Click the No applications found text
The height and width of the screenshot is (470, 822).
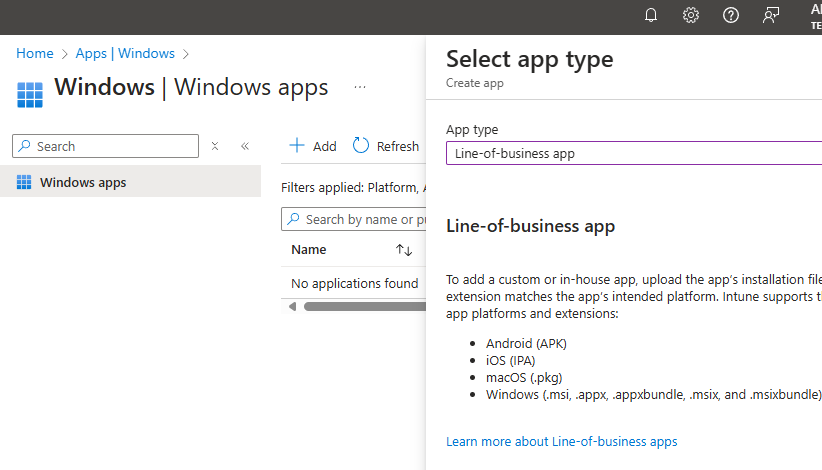[354, 283]
